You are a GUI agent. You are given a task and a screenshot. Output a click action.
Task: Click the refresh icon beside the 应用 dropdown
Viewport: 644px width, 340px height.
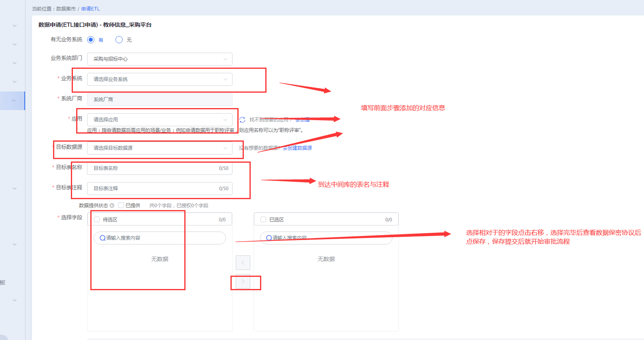pyautogui.click(x=242, y=120)
